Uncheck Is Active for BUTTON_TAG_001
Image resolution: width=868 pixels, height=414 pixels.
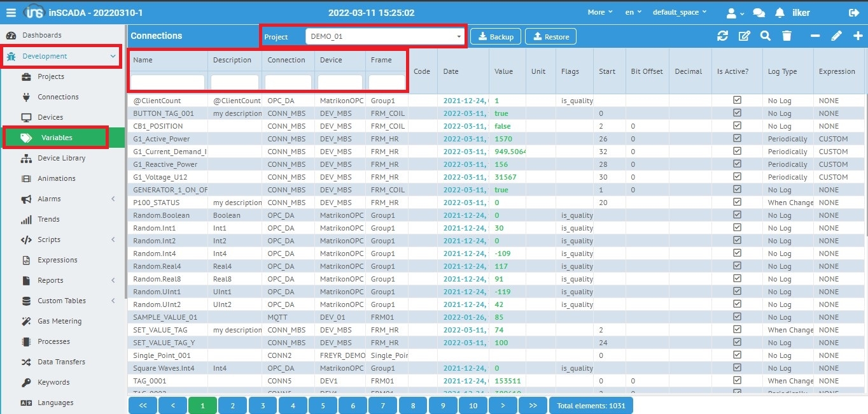pos(737,113)
